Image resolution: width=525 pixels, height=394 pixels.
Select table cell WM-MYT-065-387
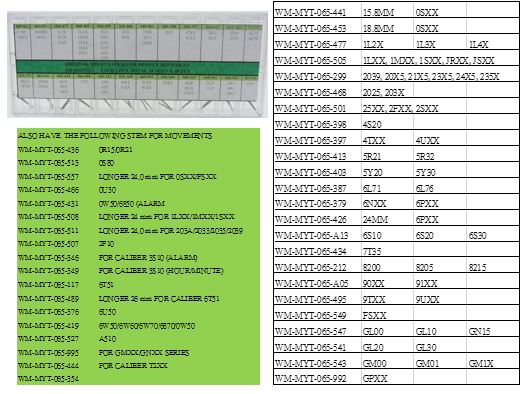click(317, 185)
